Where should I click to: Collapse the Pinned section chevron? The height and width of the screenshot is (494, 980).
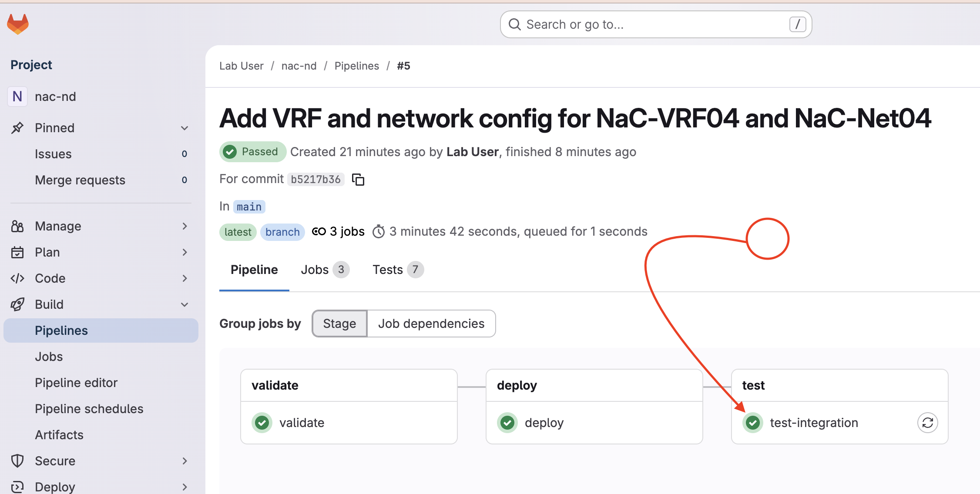point(185,128)
